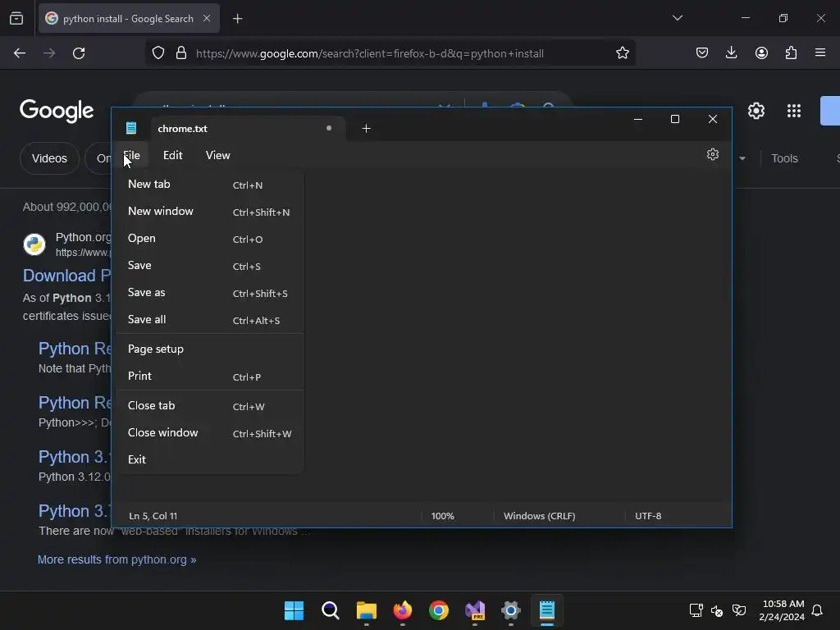840x630 pixels.
Task: Open the Edit menu in Notepad
Action: (172, 155)
